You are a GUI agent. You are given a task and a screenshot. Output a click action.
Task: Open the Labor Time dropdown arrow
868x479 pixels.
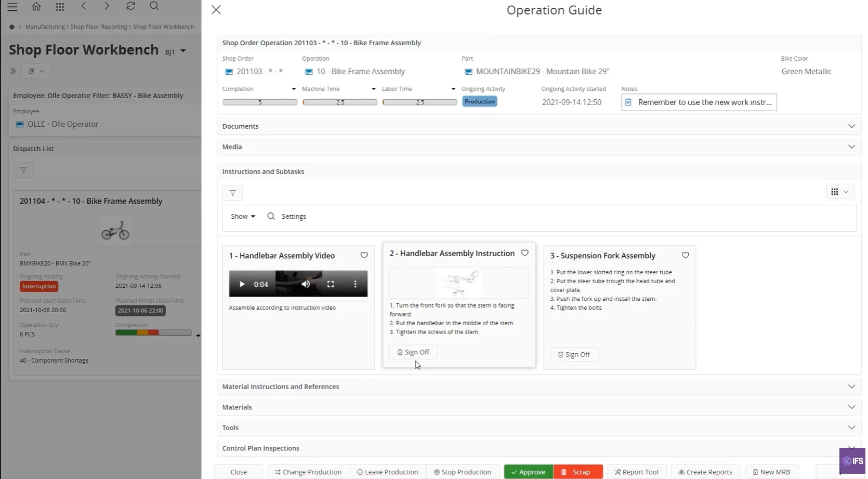(453, 89)
